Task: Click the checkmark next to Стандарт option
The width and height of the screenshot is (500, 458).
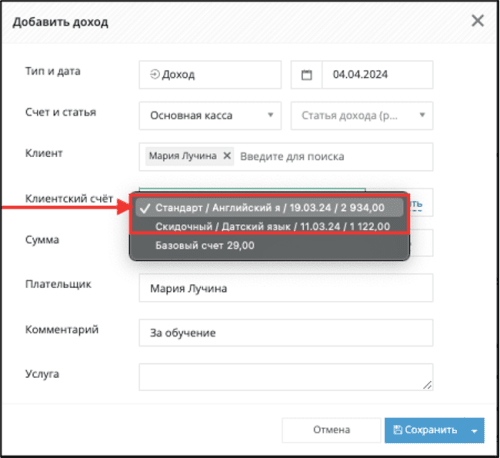Action: tap(145, 208)
